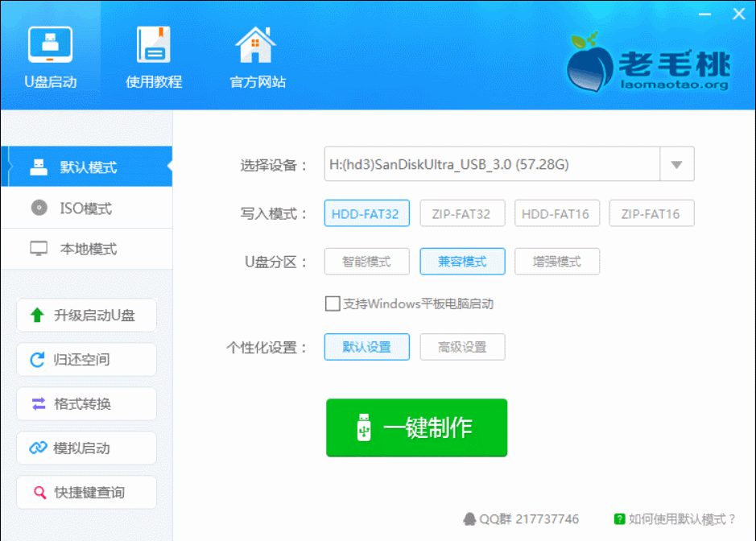The image size is (756, 541).
Task: Open the 格式转换 format conversion tool
Action: tap(85, 403)
